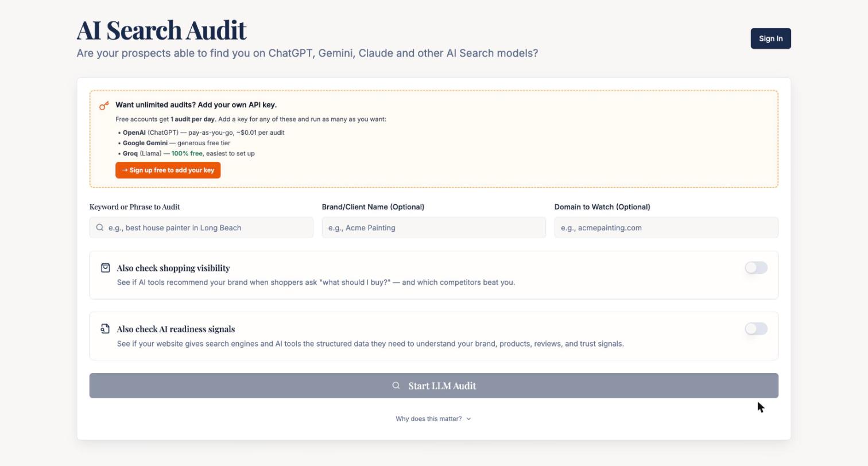Focus the Domain to Watch input field
This screenshot has height=466, width=868.
coord(666,227)
